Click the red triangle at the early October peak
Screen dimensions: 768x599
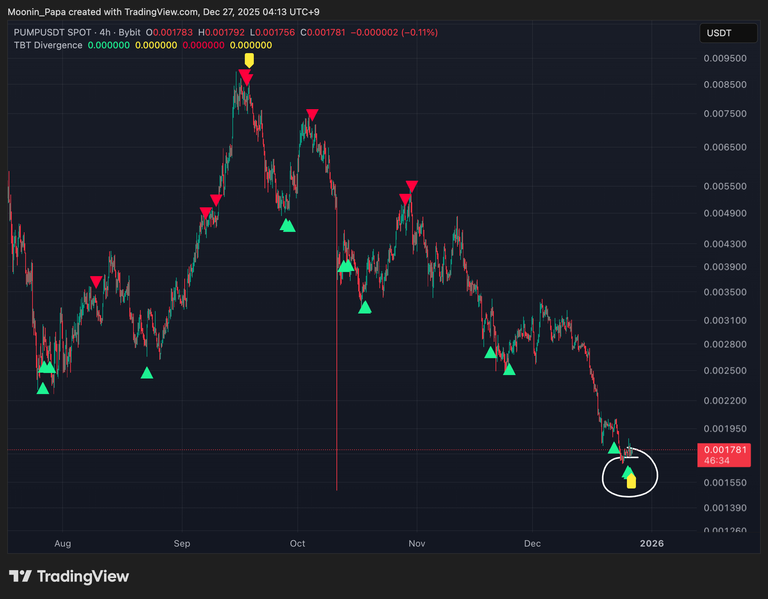point(312,115)
